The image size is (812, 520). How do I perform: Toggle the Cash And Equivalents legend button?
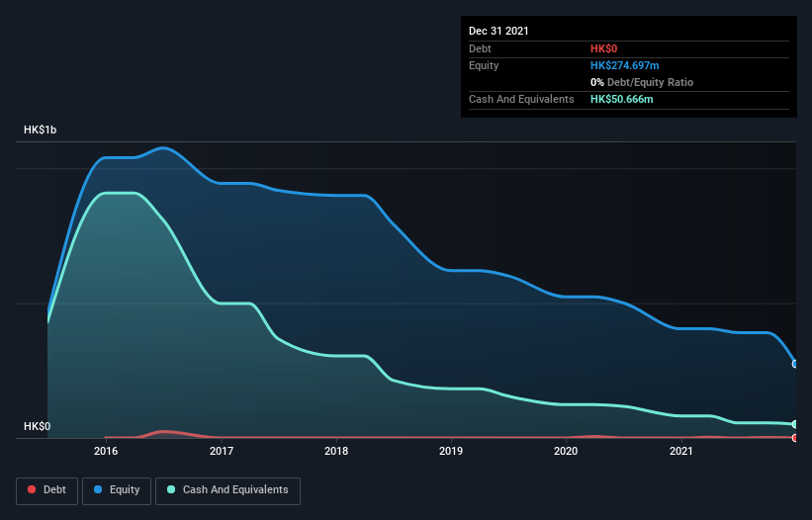[227, 490]
